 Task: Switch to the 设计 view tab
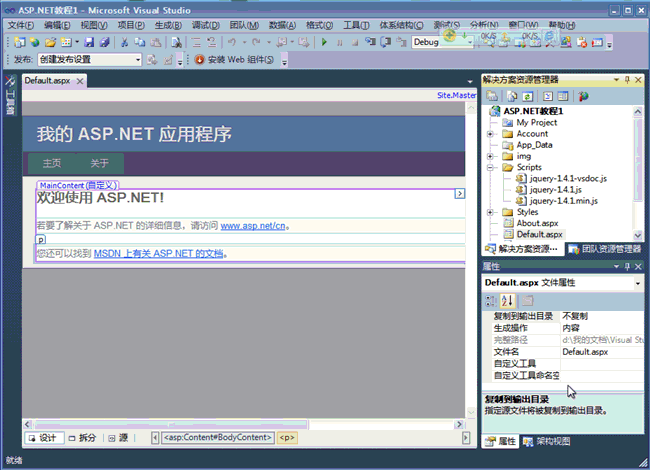[x=44, y=438]
